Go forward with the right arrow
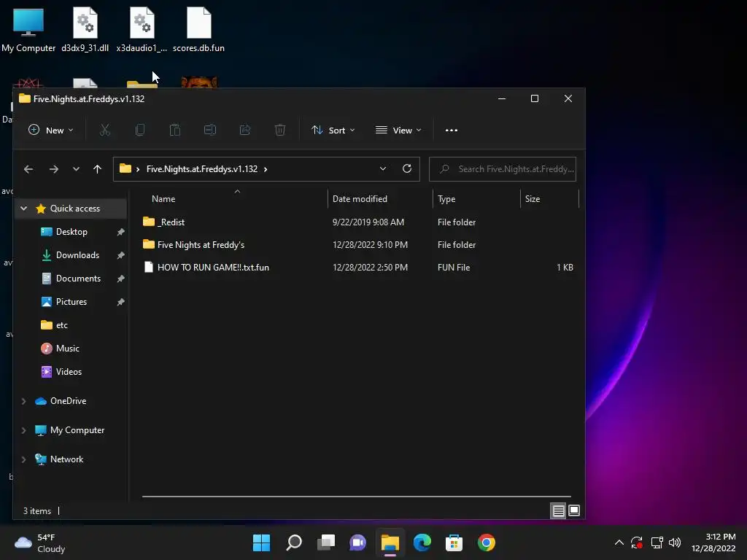This screenshot has width=747, height=560. [54, 169]
